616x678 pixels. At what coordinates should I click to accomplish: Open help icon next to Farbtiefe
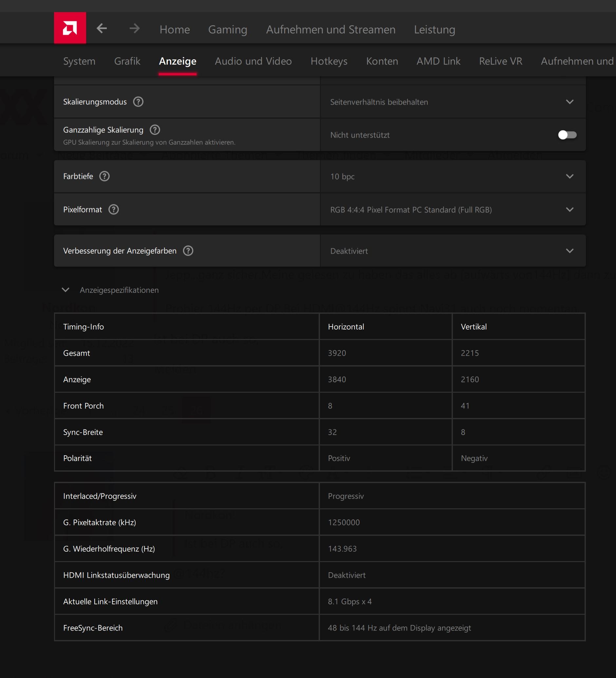point(104,176)
